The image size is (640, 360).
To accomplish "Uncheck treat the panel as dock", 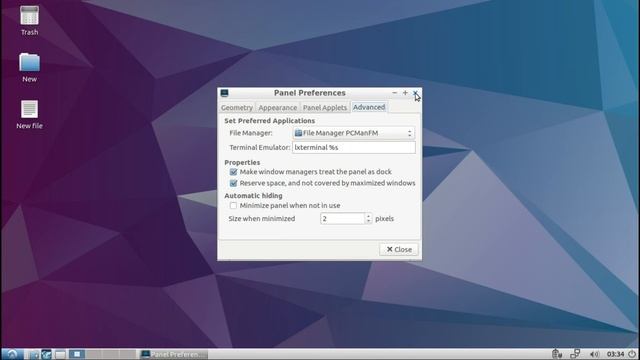I will coord(233,172).
